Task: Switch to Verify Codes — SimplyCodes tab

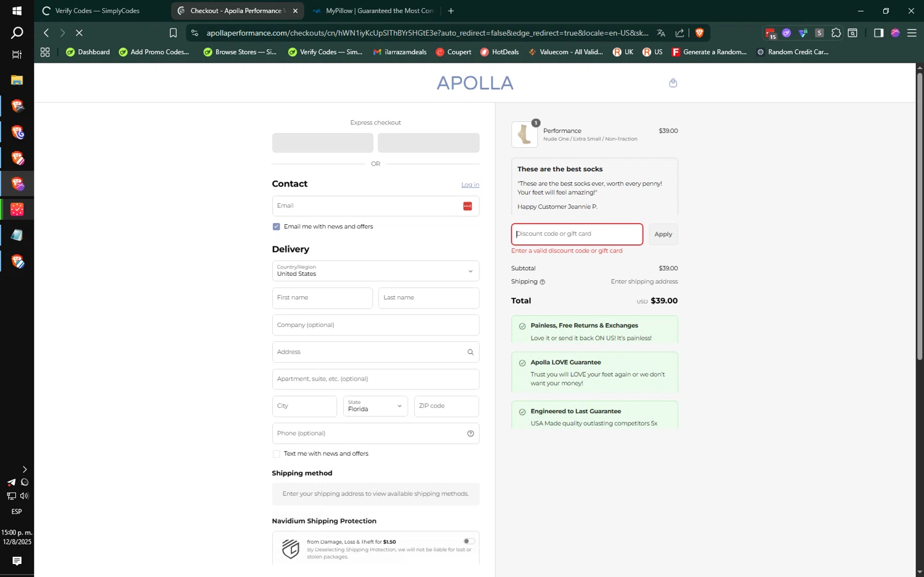Action: tap(97, 10)
